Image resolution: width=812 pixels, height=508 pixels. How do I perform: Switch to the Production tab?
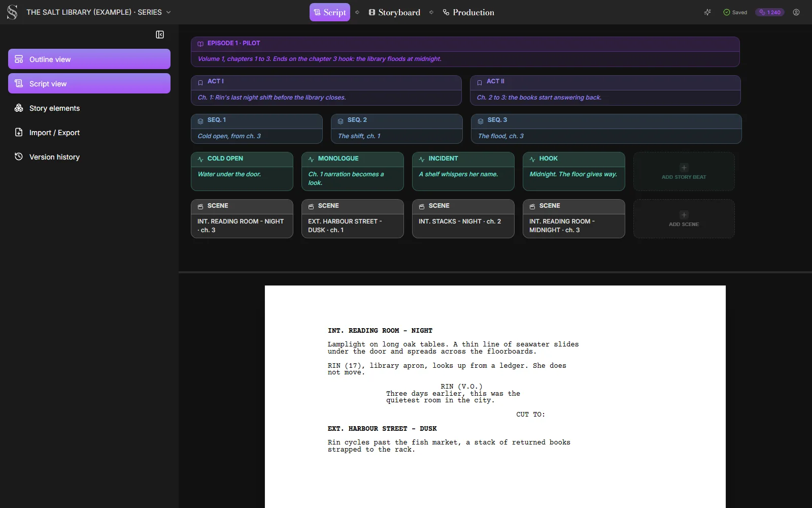(x=468, y=12)
